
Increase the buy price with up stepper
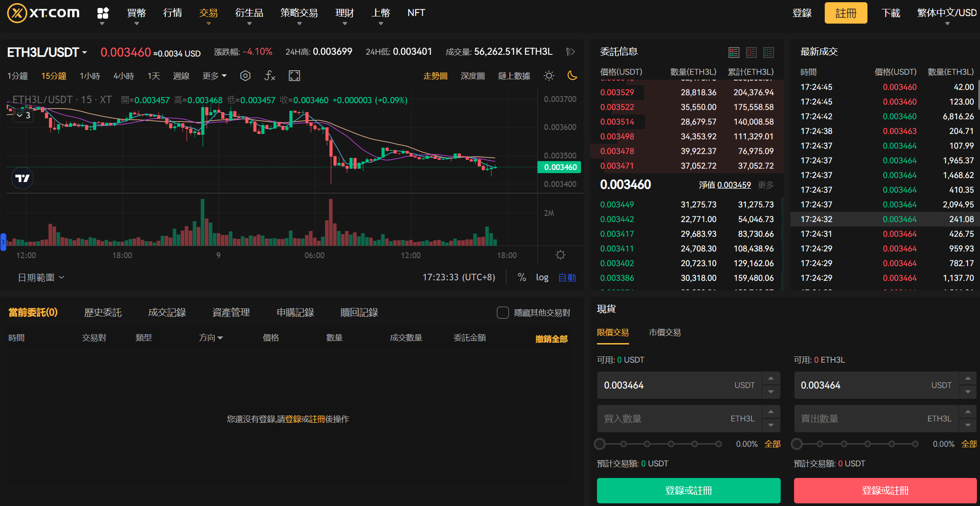coord(771,378)
